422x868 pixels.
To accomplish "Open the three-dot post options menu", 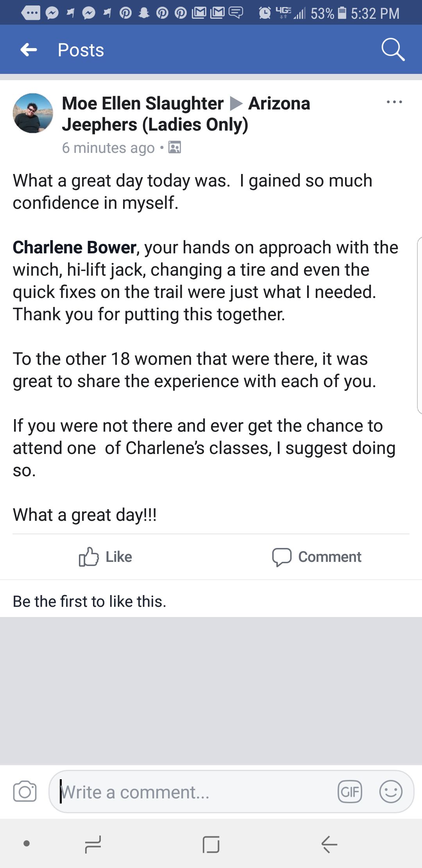I will pos(394,102).
